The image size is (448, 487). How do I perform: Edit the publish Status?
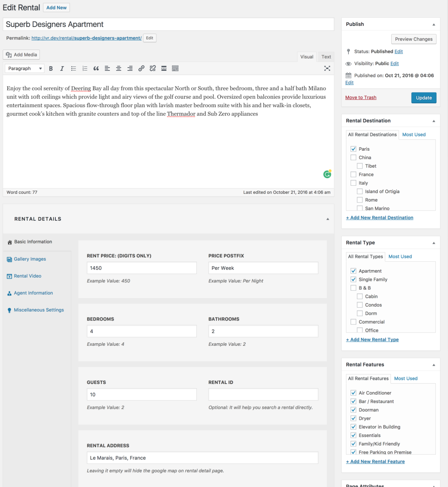[399, 52]
